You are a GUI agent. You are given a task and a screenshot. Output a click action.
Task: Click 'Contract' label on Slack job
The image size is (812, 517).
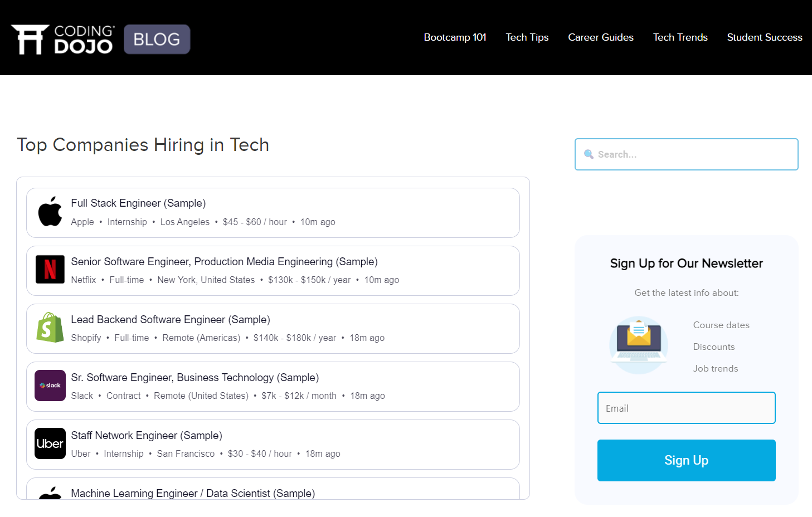[x=124, y=396]
